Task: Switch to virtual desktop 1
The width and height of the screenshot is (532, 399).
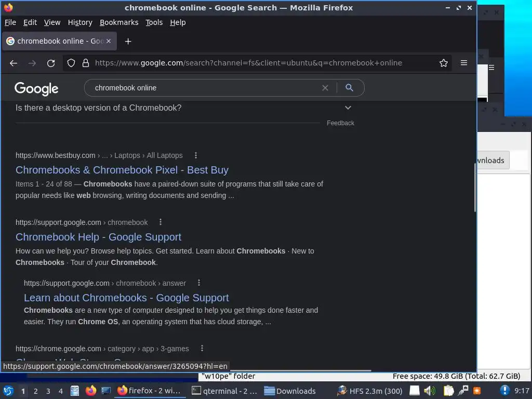Action: click(23, 391)
